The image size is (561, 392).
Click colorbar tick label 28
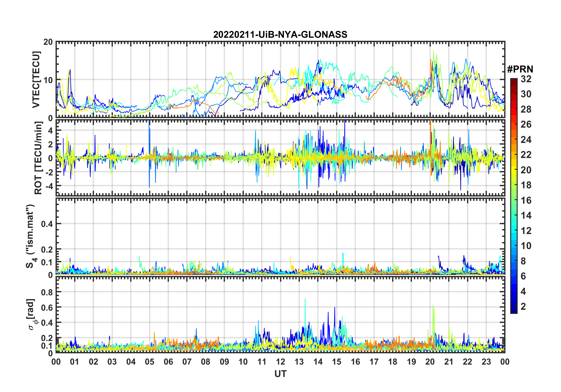pos(526,109)
